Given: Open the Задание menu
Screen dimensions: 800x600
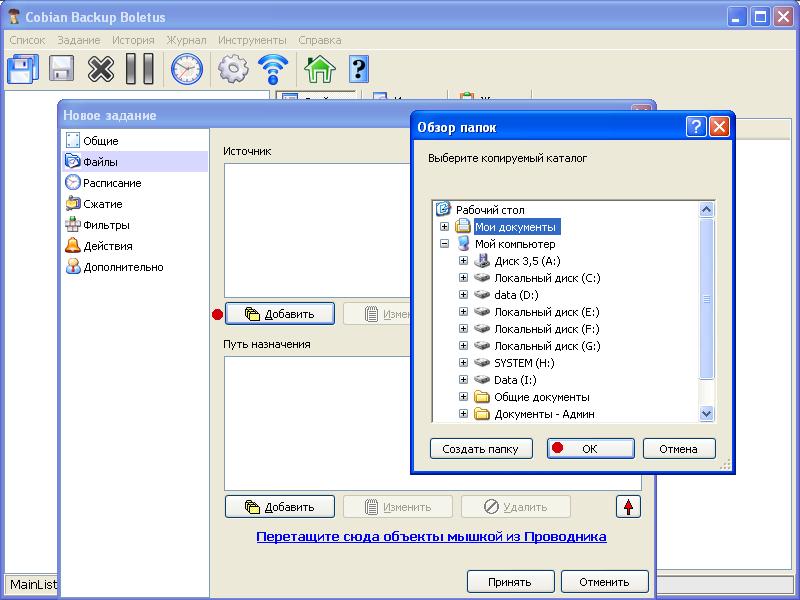Looking at the screenshot, I should 79,40.
